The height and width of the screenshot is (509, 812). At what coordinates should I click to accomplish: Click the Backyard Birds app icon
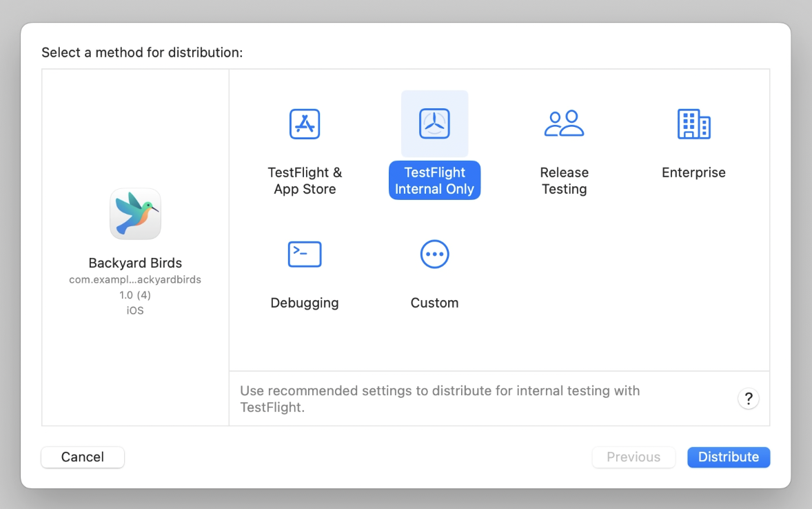135,214
